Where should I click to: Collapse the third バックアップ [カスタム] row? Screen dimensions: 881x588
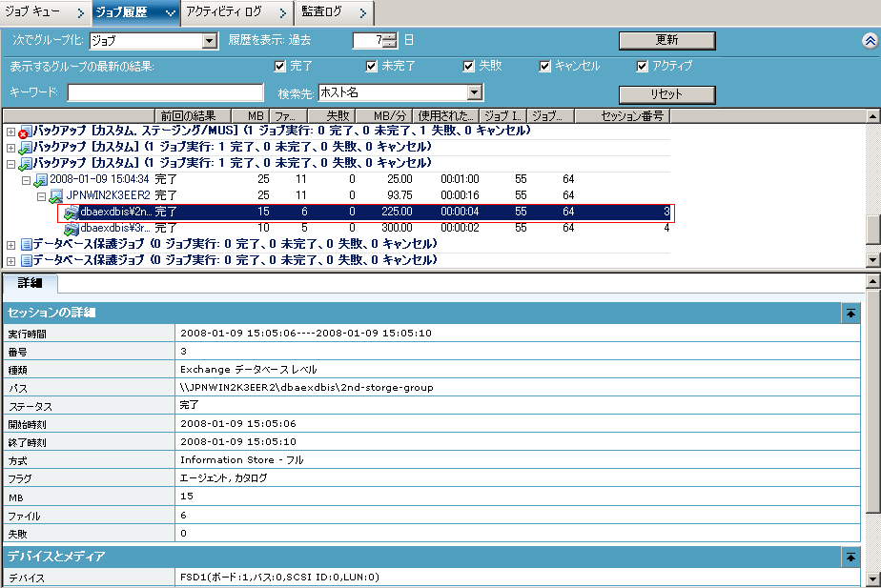[10, 165]
